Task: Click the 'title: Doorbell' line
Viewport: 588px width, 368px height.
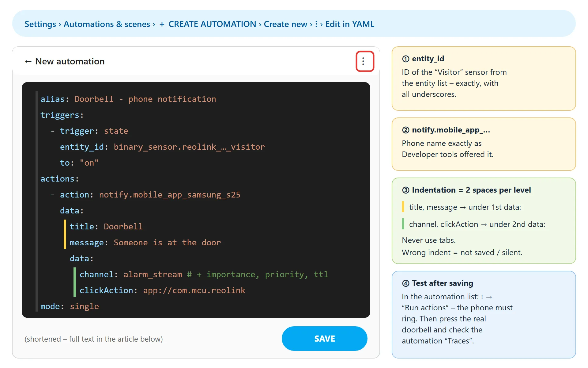Action: coord(106,227)
